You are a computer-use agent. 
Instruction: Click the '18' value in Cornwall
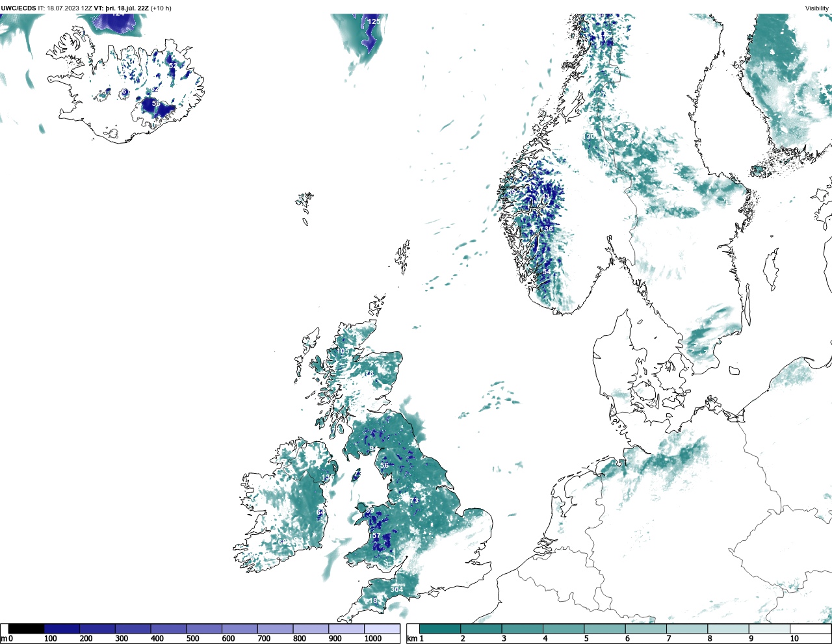(x=373, y=601)
